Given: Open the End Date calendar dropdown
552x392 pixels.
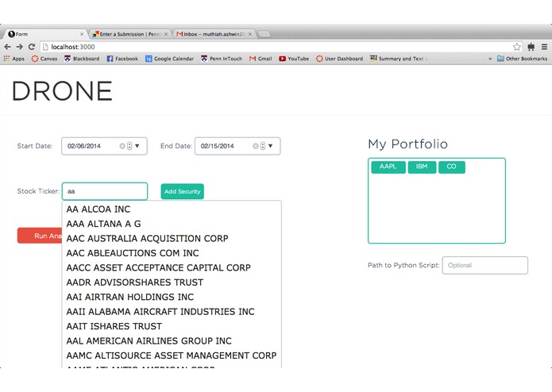Looking at the screenshot, I should (x=270, y=146).
